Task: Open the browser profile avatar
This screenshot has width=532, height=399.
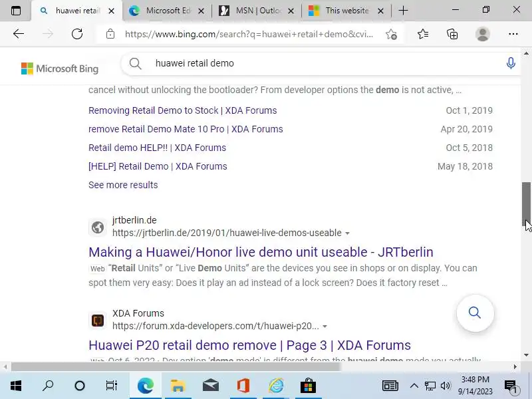Action: coord(482,34)
